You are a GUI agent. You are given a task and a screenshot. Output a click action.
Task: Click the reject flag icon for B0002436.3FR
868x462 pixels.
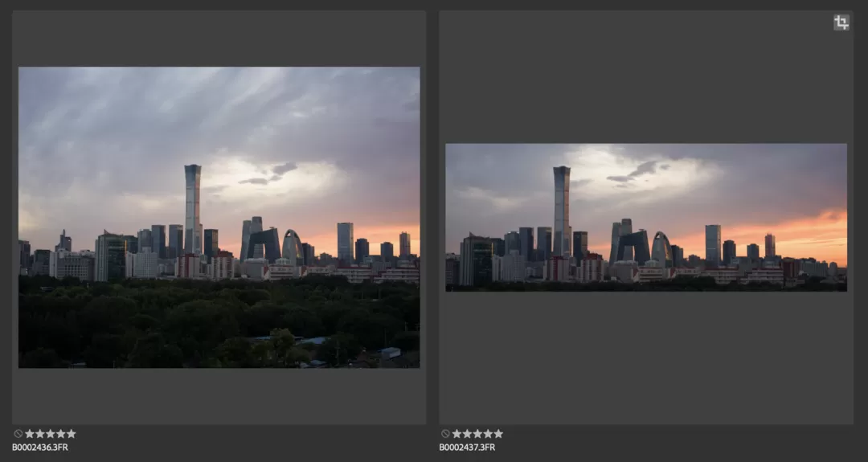click(18, 434)
